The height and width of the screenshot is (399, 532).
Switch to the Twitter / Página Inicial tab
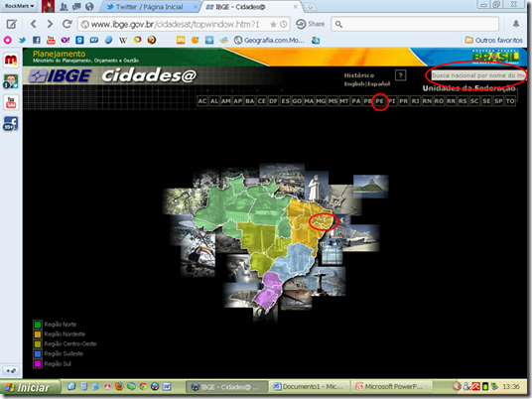pos(149,7)
